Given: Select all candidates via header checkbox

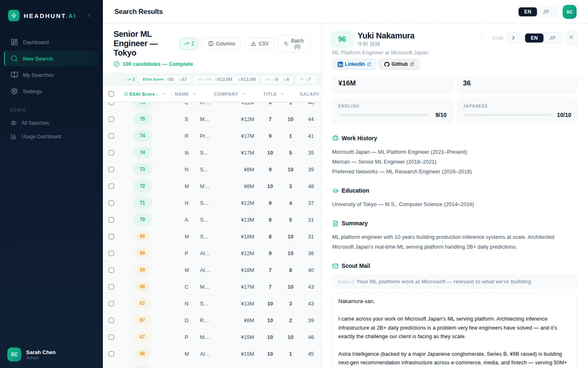Looking at the screenshot, I should tap(111, 94).
